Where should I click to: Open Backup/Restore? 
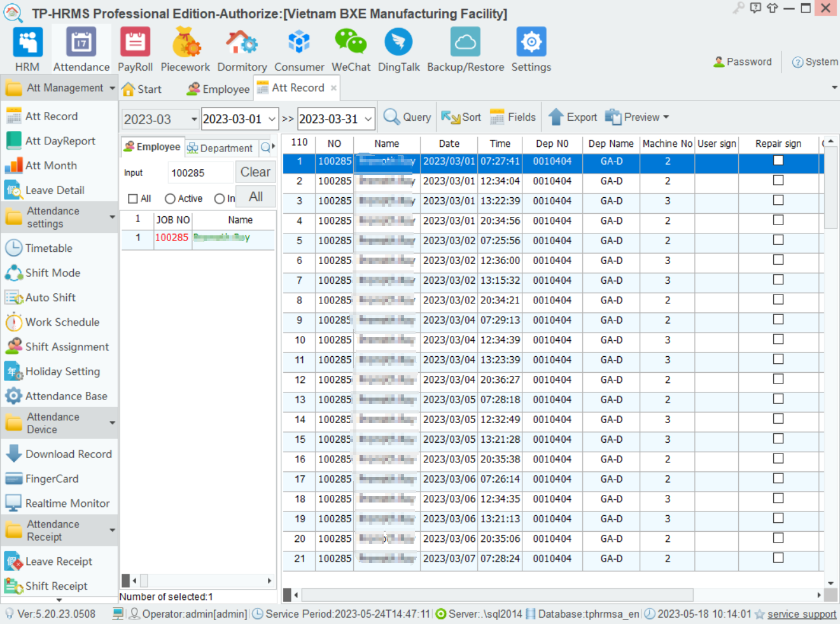coord(465,50)
